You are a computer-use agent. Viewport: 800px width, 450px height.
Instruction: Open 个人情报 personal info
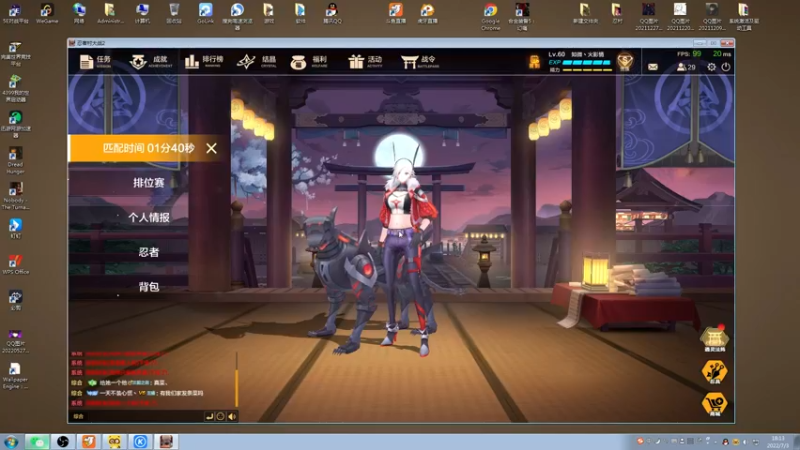tap(148, 217)
